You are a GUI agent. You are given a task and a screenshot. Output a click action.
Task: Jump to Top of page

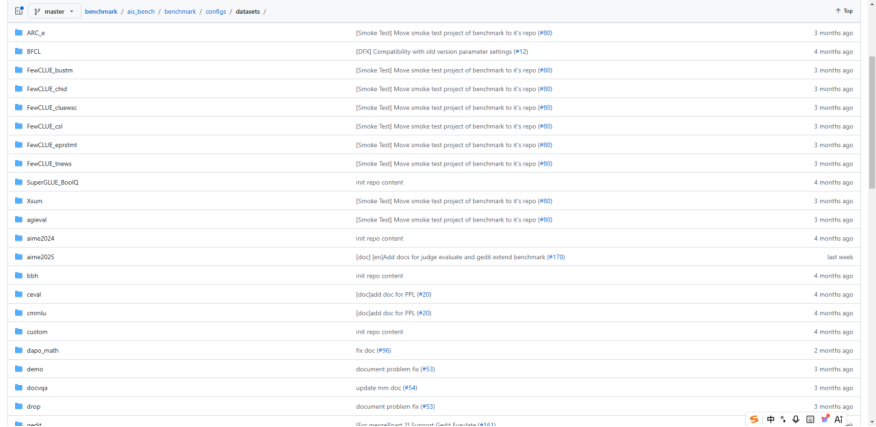click(844, 11)
